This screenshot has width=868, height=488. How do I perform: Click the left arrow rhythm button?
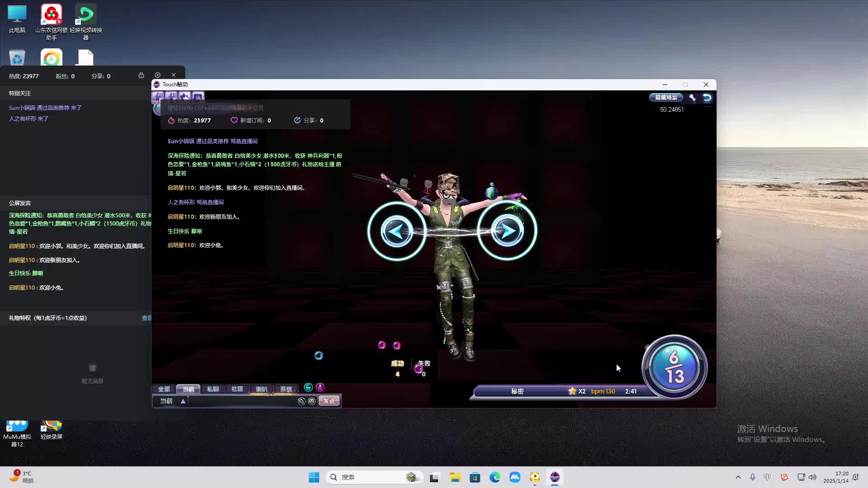(x=396, y=231)
